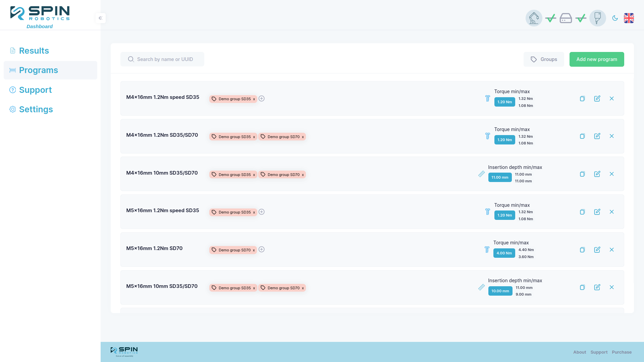Collapse the sidebar with double chevron
The width and height of the screenshot is (644, 362).
100,18
